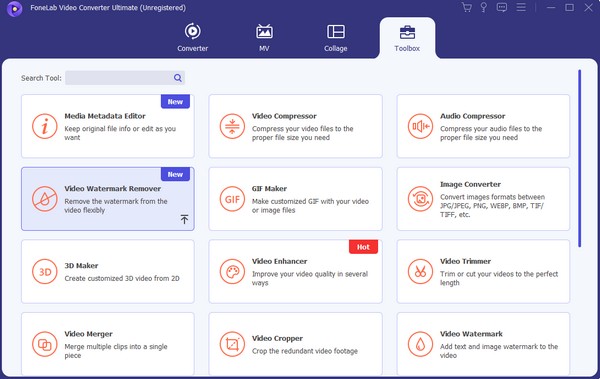Open the Media Metadata Editor info icon
The width and height of the screenshot is (600, 379).
point(45,126)
